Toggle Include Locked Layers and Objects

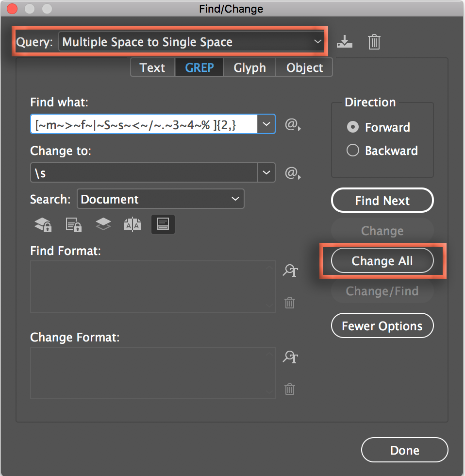pyautogui.click(x=43, y=224)
